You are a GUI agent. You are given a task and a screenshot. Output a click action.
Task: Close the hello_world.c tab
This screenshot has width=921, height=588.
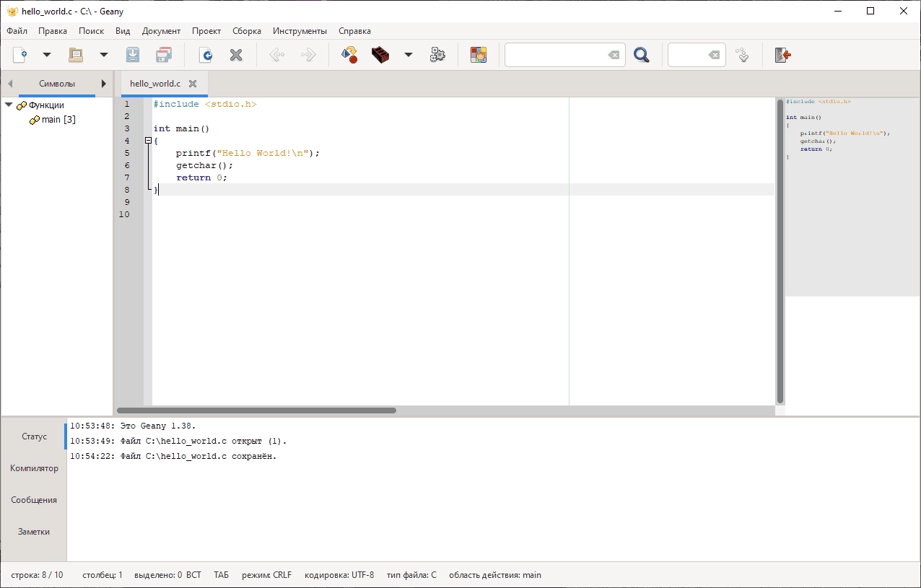pyautogui.click(x=193, y=84)
